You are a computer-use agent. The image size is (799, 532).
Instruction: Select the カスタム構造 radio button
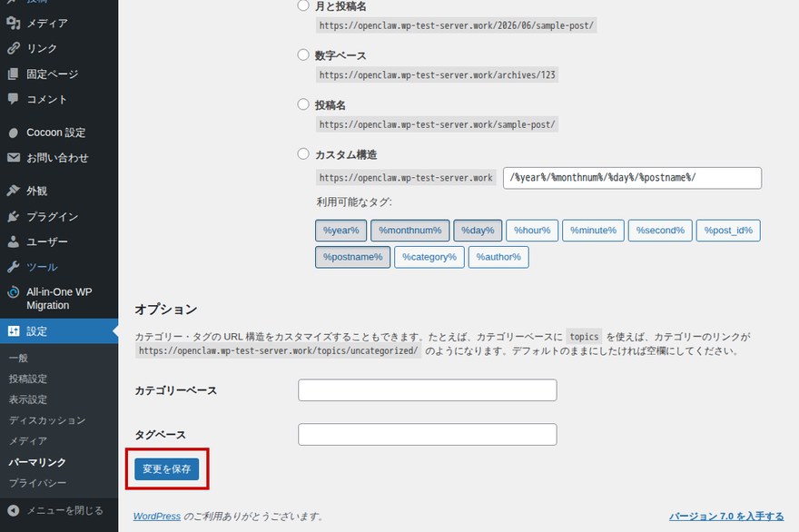pyautogui.click(x=303, y=154)
